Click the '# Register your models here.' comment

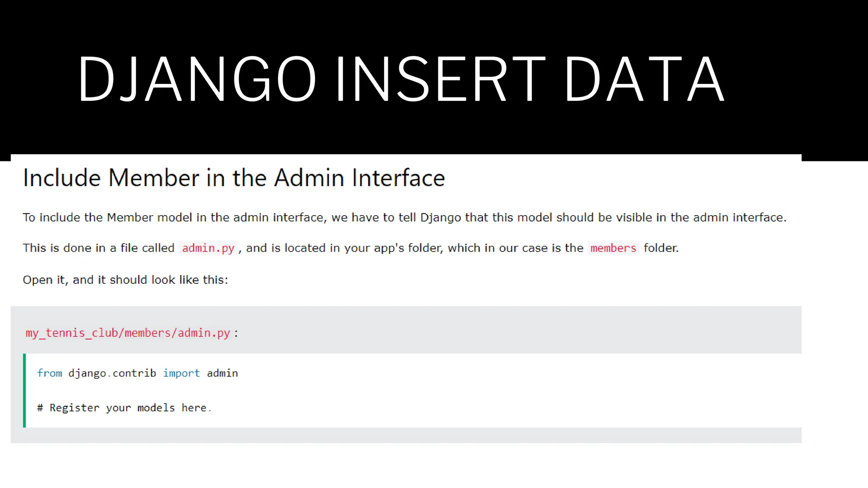tap(124, 408)
